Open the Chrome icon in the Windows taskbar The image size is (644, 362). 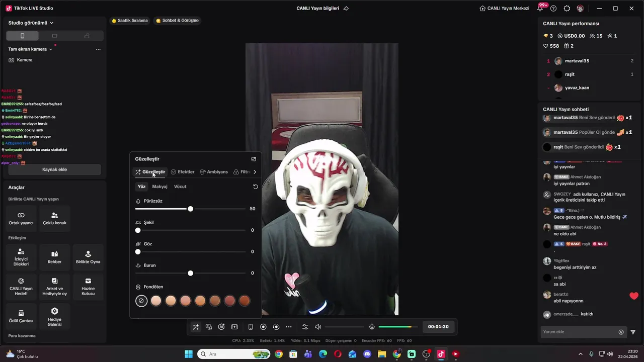(x=279, y=354)
